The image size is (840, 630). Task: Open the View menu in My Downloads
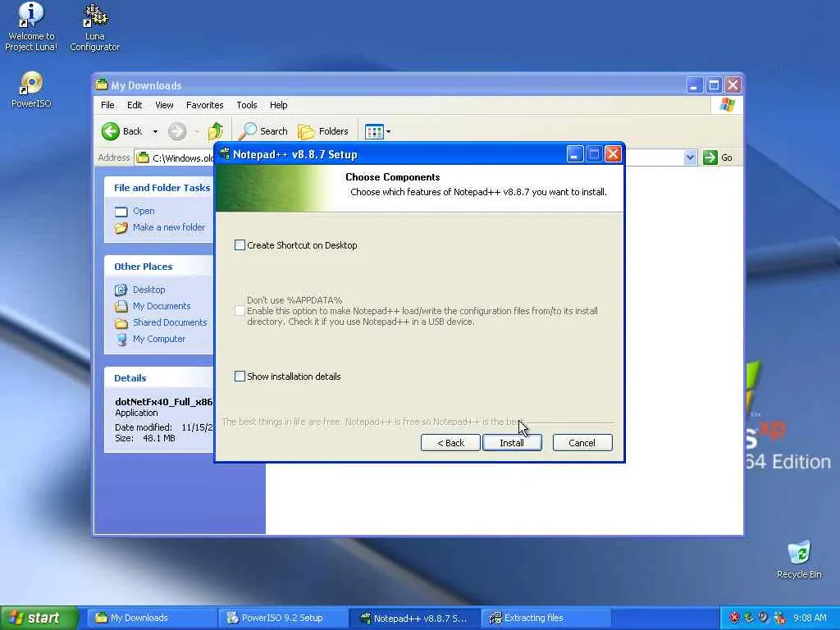coord(164,105)
